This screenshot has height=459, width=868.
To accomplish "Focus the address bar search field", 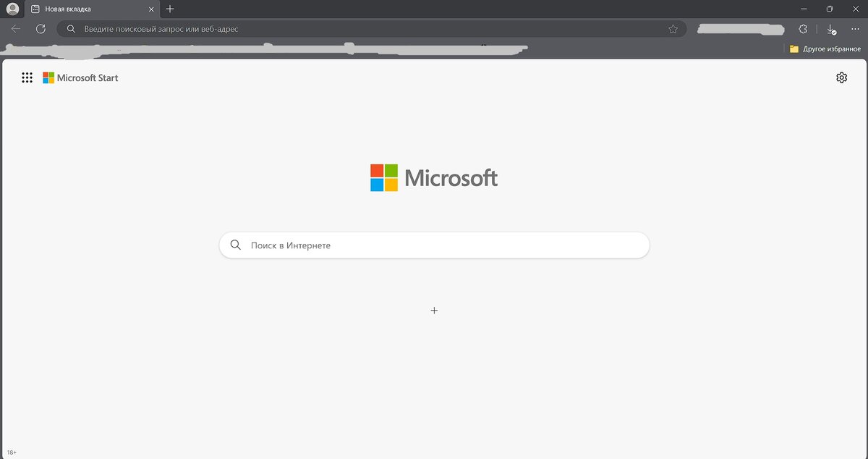I will (x=372, y=29).
